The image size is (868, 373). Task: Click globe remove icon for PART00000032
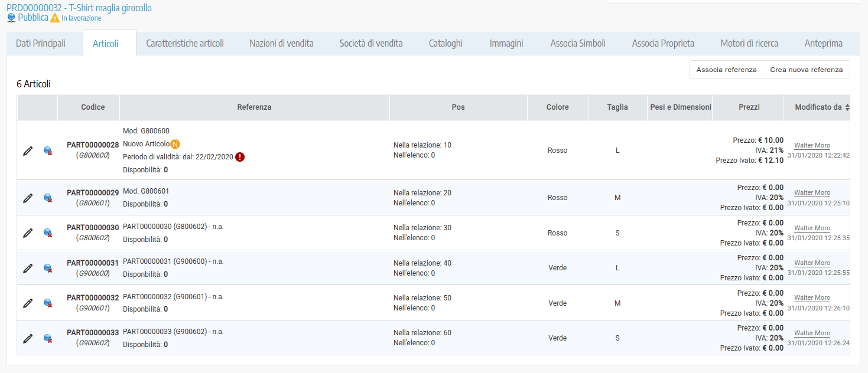48,303
